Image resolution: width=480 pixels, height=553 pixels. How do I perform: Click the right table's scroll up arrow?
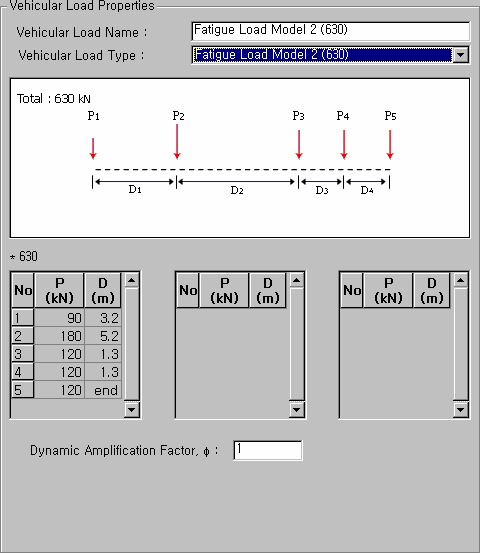click(461, 281)
